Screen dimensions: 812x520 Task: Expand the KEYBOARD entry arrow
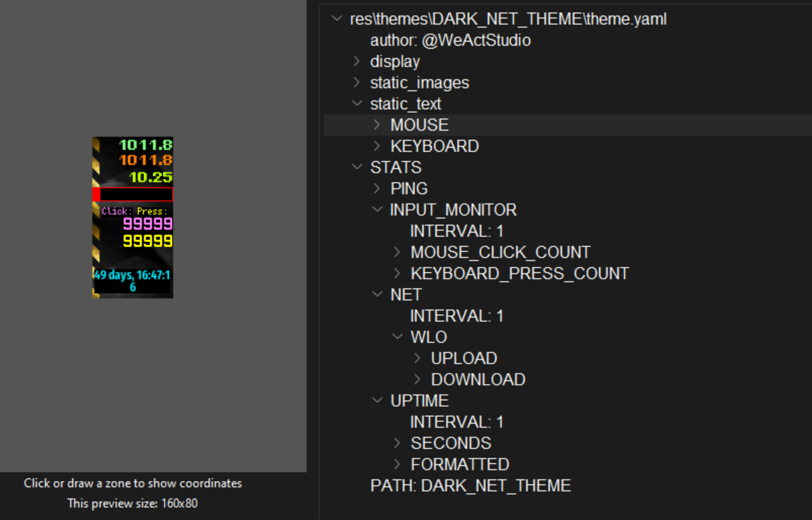pyautogui.click(x=377, y=146)
